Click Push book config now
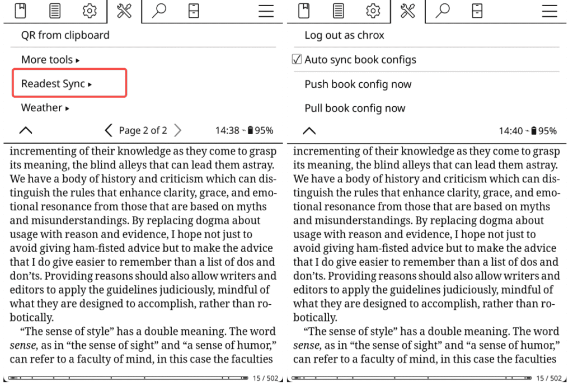This screenshot has height=392, width=573. pyautogui.click(x=358, y=84)
